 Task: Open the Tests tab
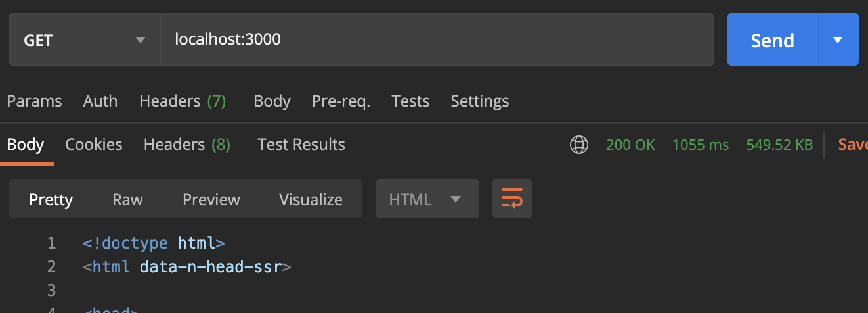click(410, 101)
